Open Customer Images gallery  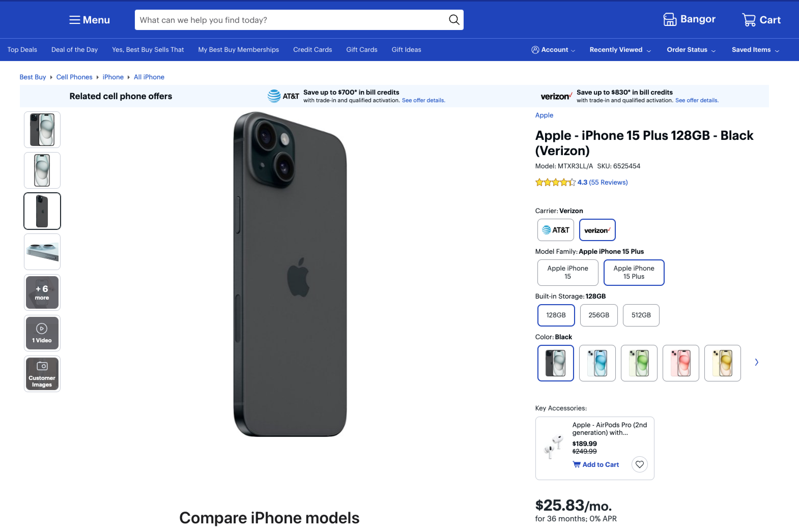click(42, 374)
